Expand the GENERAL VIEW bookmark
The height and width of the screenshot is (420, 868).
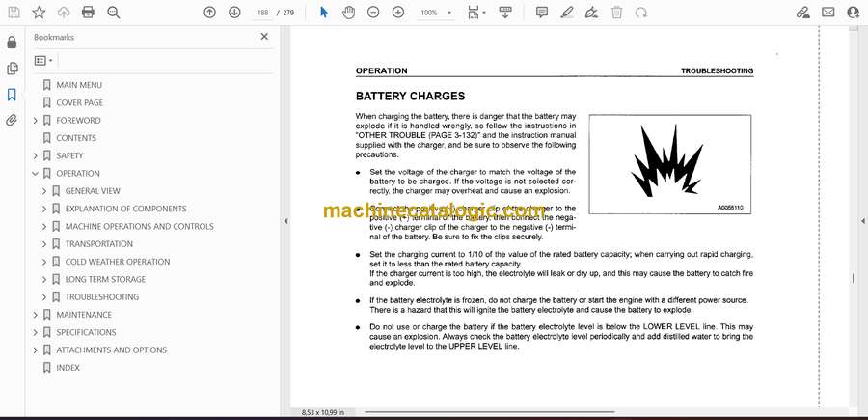[44, 191]
